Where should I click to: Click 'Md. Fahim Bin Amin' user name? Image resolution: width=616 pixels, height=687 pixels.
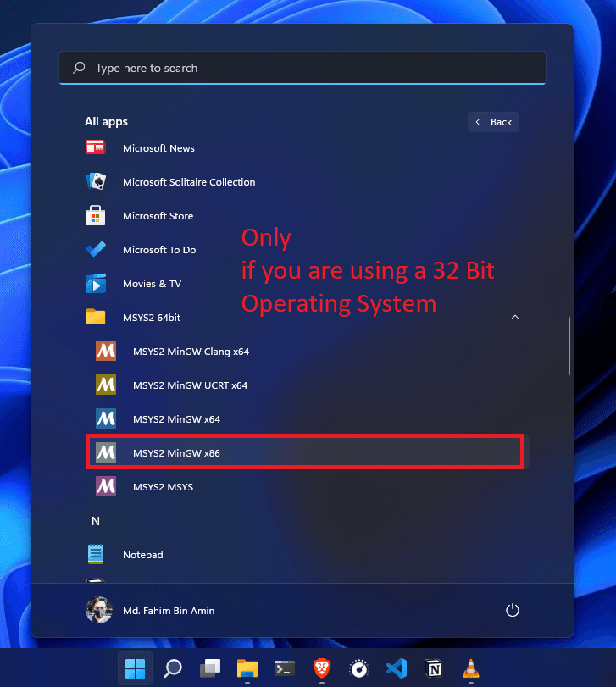pos(169,610)
